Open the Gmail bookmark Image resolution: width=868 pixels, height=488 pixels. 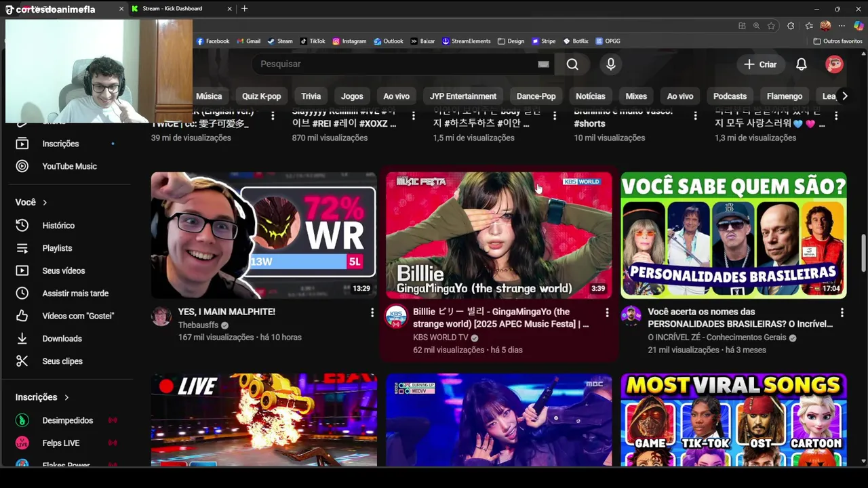point(248,41)
